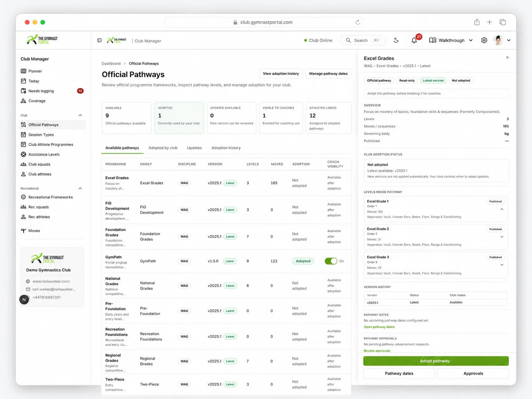The width and height of the screenshot is (532, 399).
Task: Click the Search input field
Action: point(363,40)
